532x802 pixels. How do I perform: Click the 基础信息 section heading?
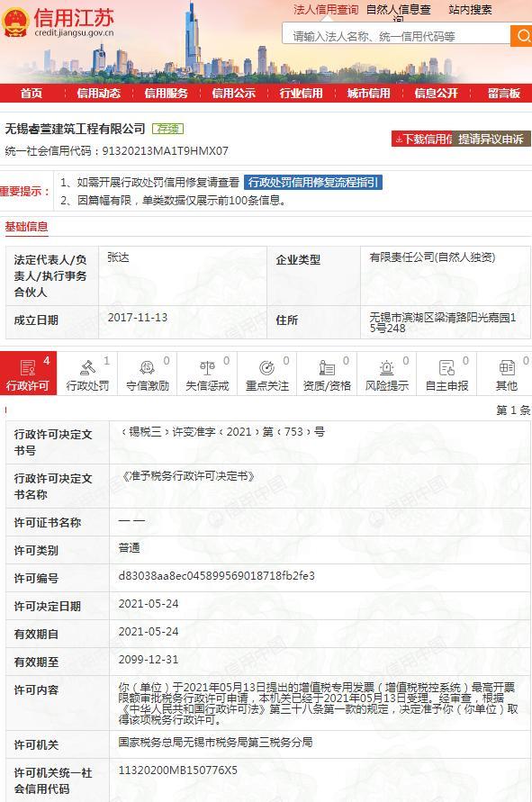(x=27, y=227)
